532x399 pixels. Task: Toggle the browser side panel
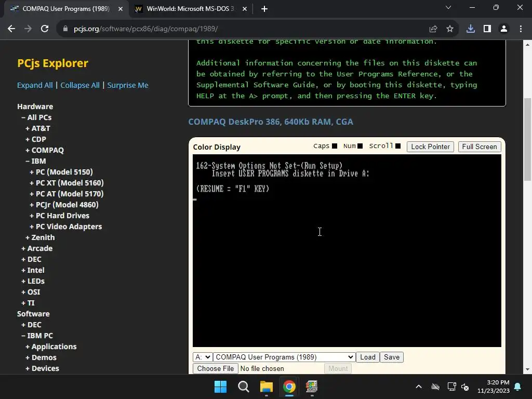point(487,29)
